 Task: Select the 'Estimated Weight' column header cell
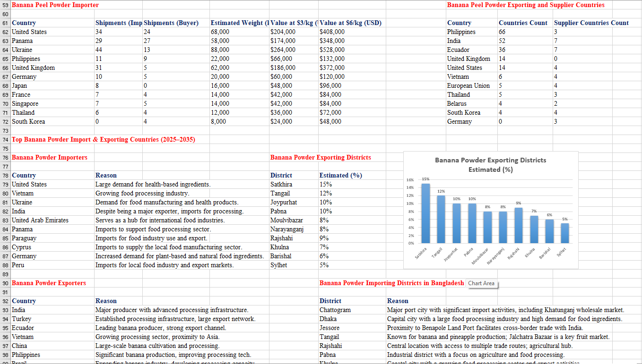click(239, 23)
